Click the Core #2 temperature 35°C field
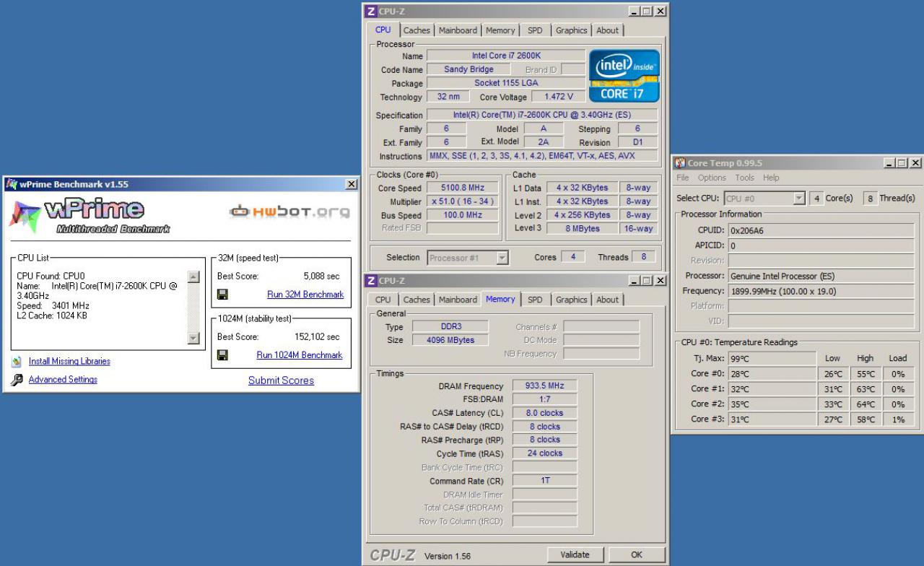Viewport: 924px width, 566px height. (x=772, y=404)
